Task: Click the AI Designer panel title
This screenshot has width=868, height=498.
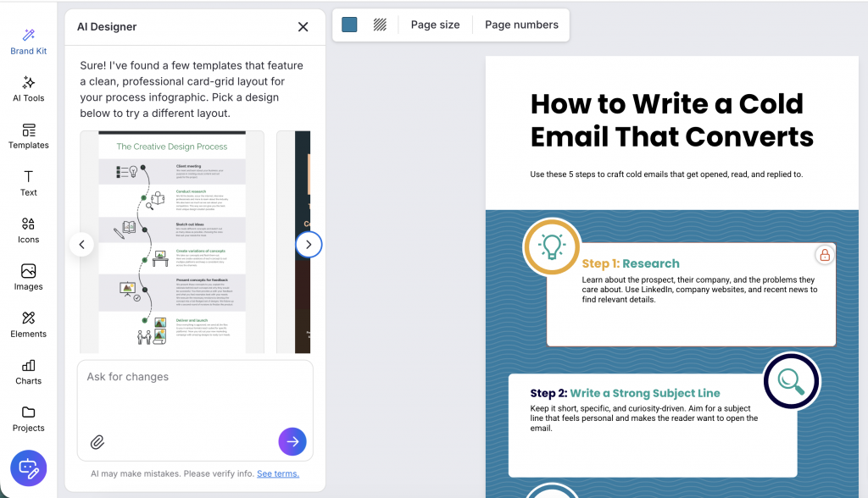Action: tap(107, 26)
